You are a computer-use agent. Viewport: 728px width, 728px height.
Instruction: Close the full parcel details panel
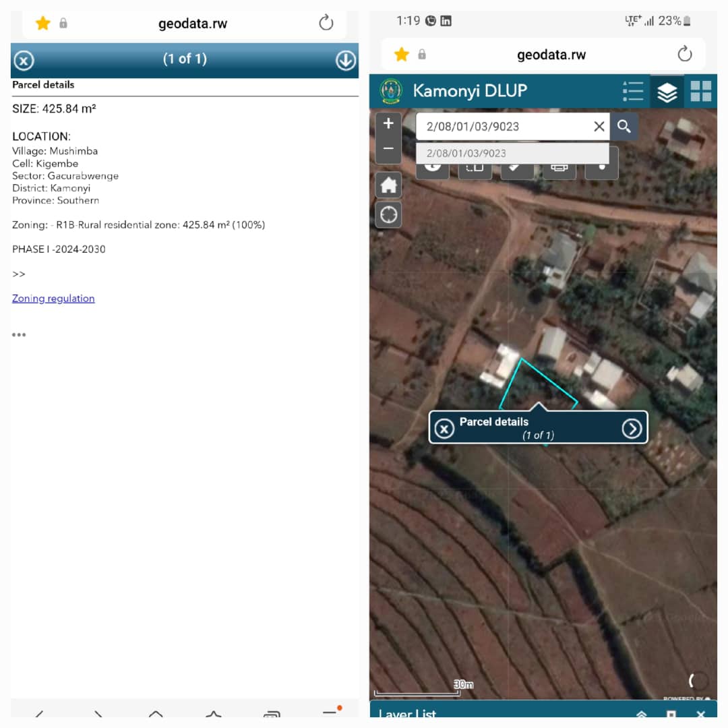(24, 61)
